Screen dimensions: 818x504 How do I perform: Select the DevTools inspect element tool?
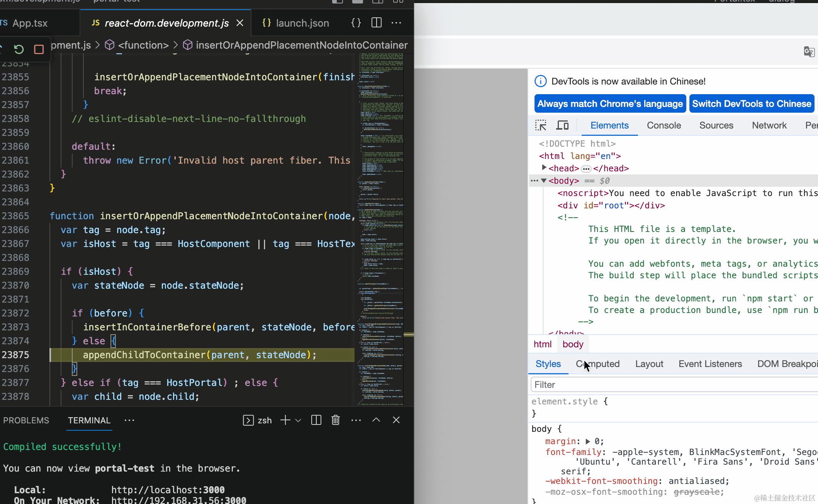click(x=541, y=125)
